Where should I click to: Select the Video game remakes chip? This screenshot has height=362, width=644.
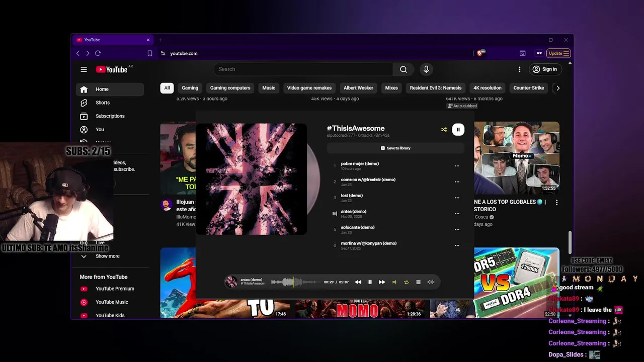[x=309, y=88]
